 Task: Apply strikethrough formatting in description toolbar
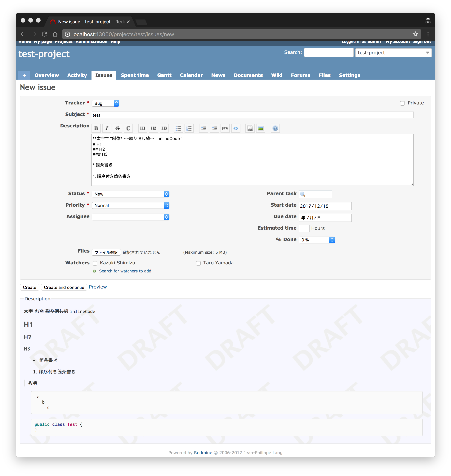(118, 128)
